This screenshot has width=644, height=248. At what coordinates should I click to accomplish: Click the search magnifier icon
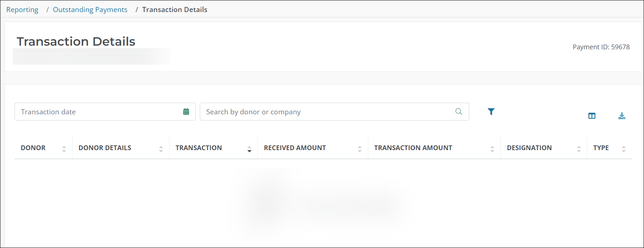459,112
